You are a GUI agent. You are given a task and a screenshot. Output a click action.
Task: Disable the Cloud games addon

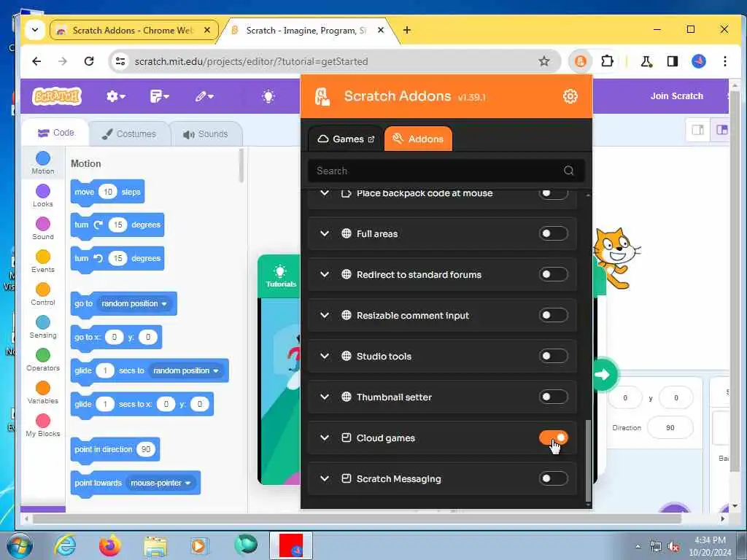(553, 437)
